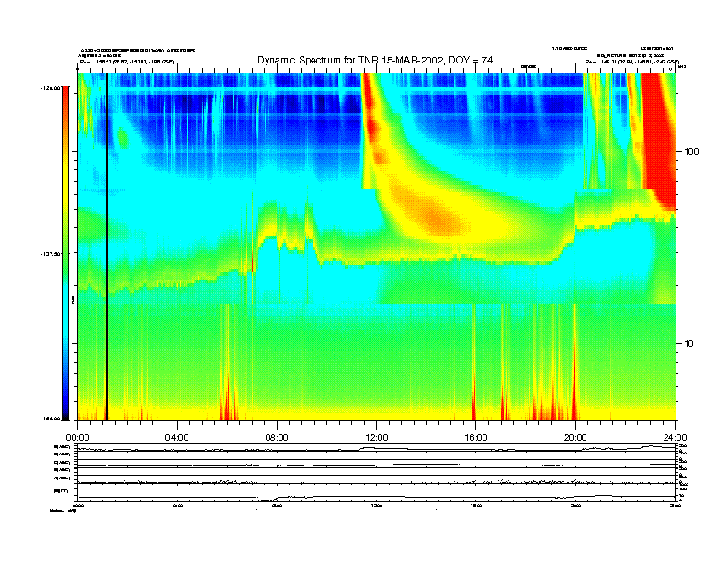This screenshot has height=563, width=728.
Task: Click the 24:00 time axis label
Action: [x=675, y=438]
